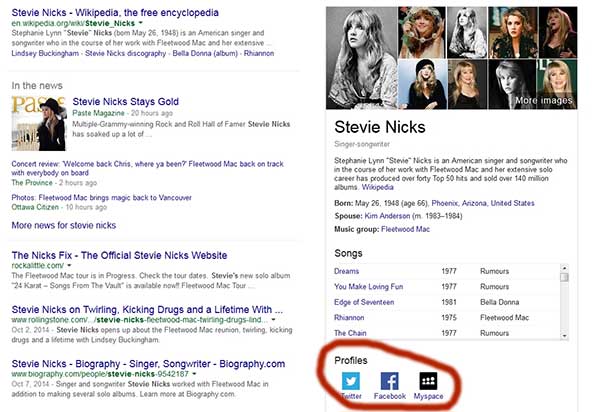The height and width of the screenshot is (412, 600).
Task: Open Lindsey Buckingham sitelink
Action: coord(45,53)
